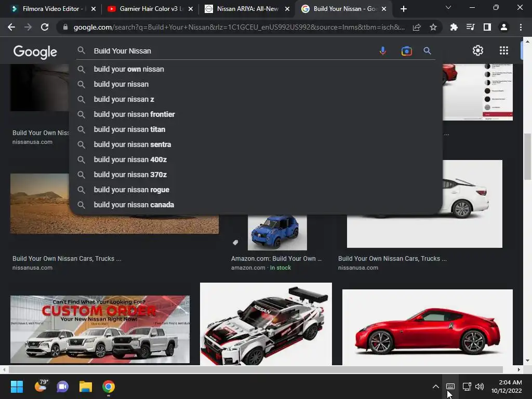The image size is (532, 399).
Task: Choose suggestion build your nissan z
Action: [x=256, y=99]
